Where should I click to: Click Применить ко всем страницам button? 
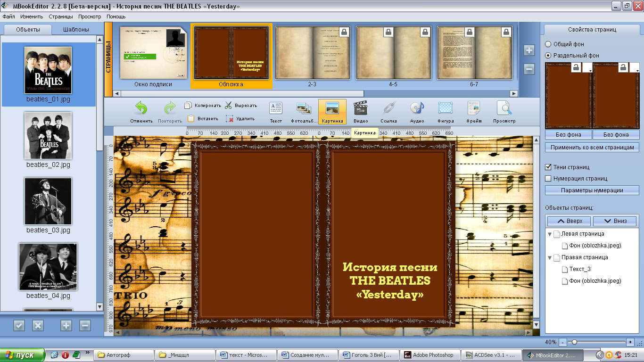(x=592, y=148)
